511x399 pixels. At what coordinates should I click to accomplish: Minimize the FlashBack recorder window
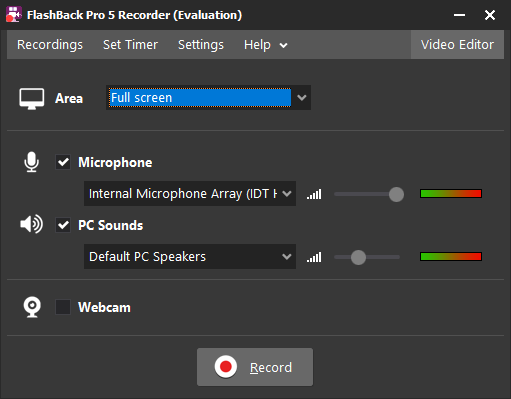[x=459, y=15]
